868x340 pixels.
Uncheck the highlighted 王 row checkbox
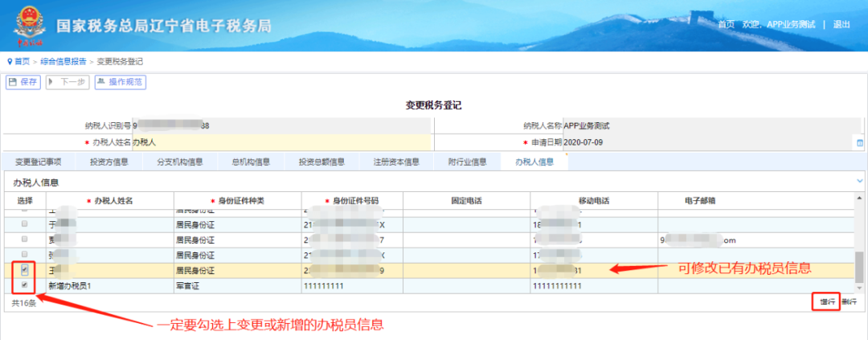24,270
